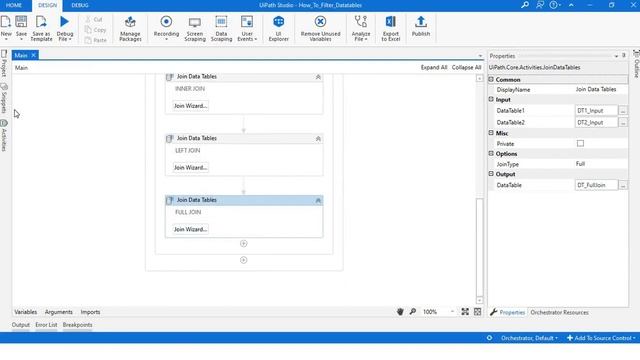
Task: Close the Main workflow tab
Action: click(x=33, y=55)
